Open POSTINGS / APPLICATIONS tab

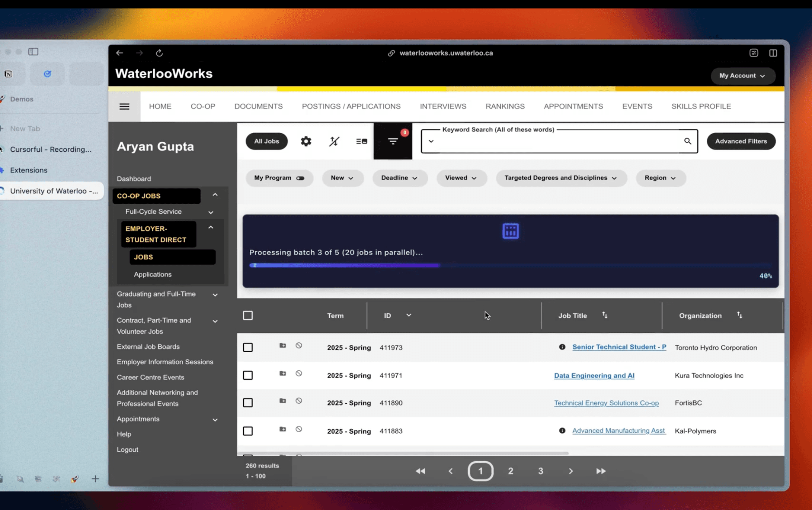[x=351, y=107]
